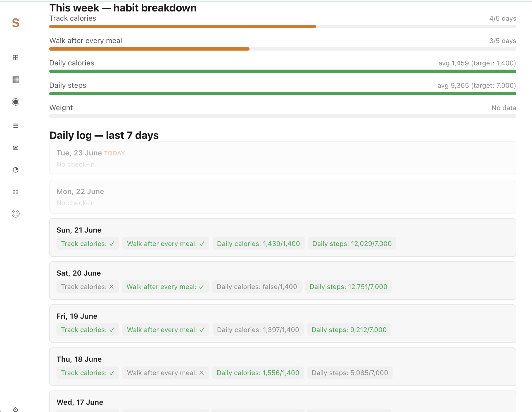Click 'Daily steps: 12,751/7,000' chip

point(348,287)
